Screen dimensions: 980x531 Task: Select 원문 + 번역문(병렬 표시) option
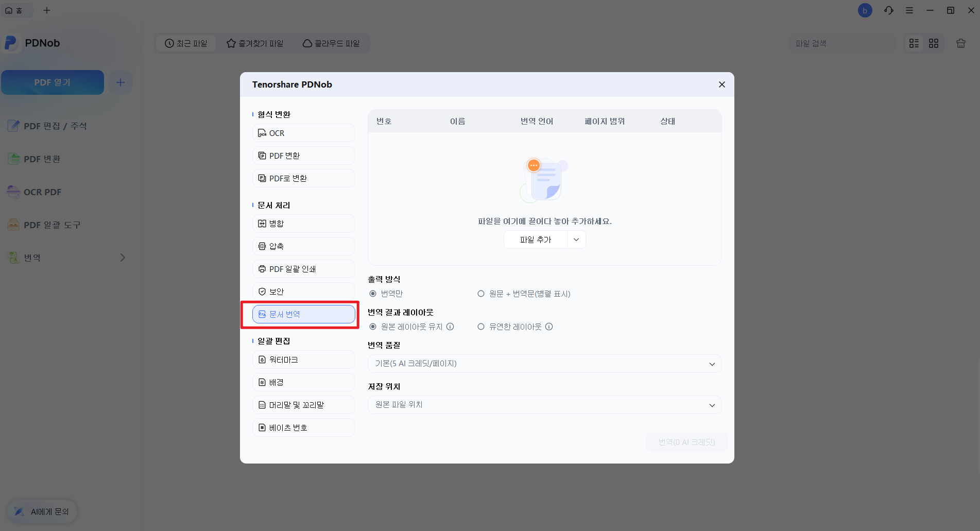524,294
